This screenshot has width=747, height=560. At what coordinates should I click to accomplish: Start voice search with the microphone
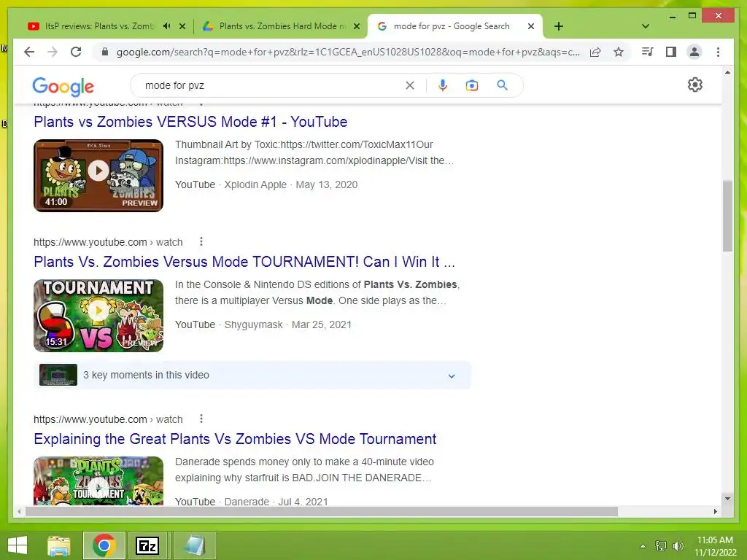click(443, 85)
